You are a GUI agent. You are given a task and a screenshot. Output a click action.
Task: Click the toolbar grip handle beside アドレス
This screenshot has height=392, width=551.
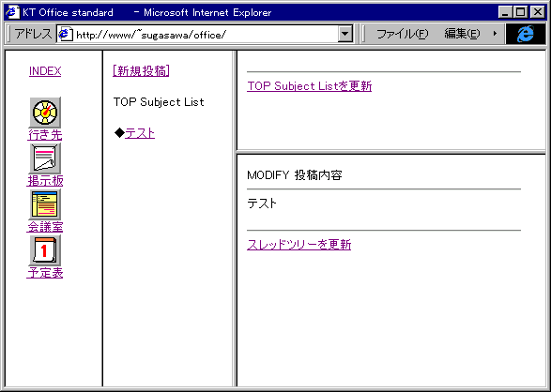pyautogui.click(x=8, y=34)
